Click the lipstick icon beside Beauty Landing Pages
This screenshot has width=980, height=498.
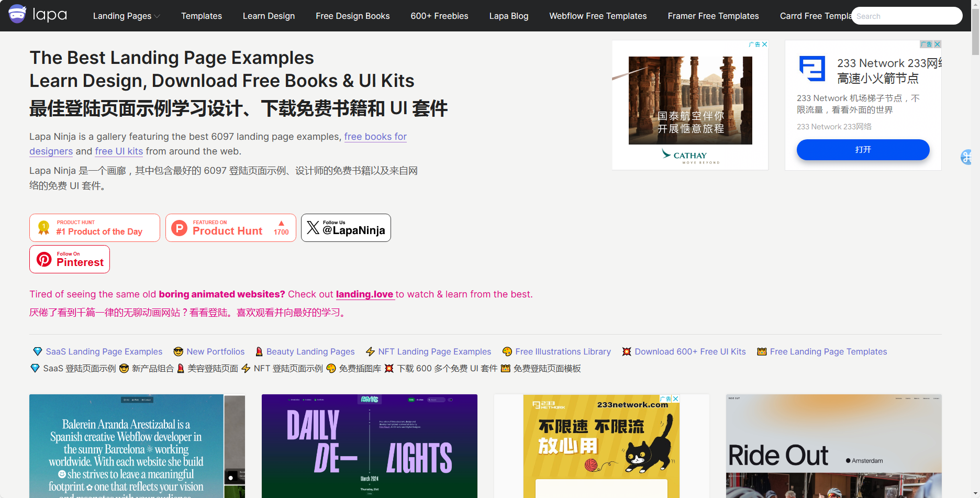(259, 351)
